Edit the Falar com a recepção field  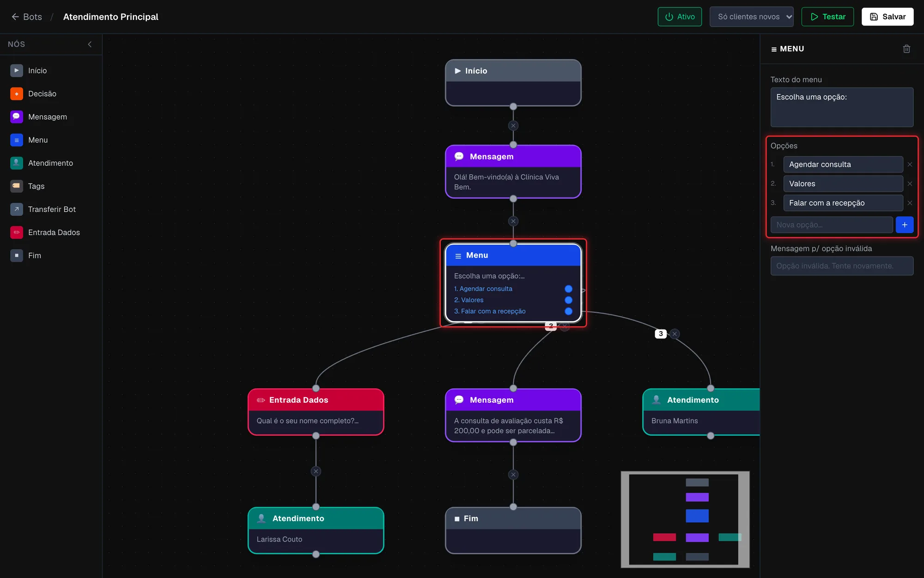click(843, 203)
